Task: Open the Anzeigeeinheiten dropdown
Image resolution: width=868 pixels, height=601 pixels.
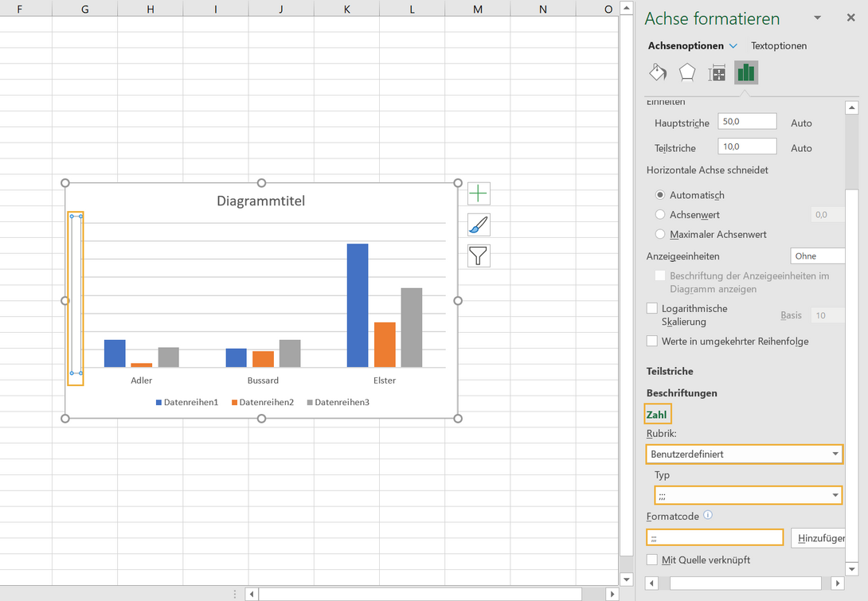Action: click(817, 256)
